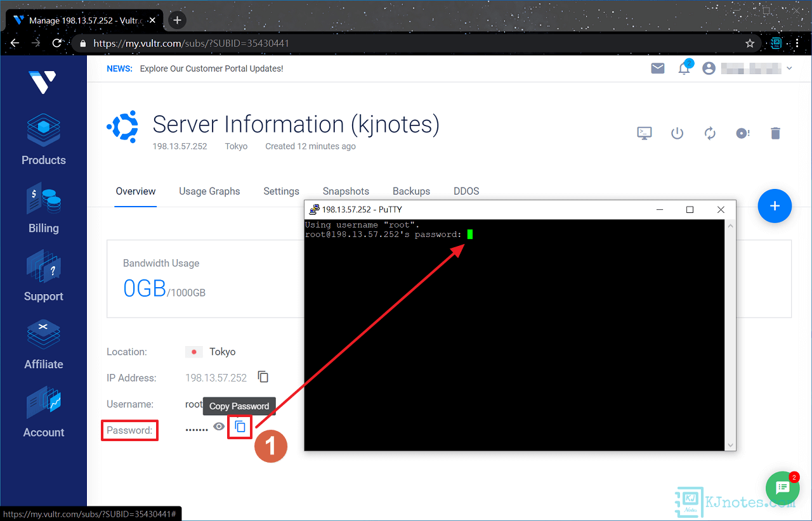Click the server power stop icon
This screenshot has height=521, width=812.
click(x=678, y=133)
